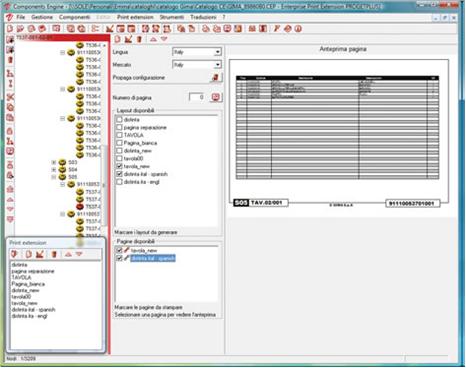This screenshot has height=368, width=466.
Task: Click scissors icon in left vertical toolbar
Action: (x=10, y=97)
